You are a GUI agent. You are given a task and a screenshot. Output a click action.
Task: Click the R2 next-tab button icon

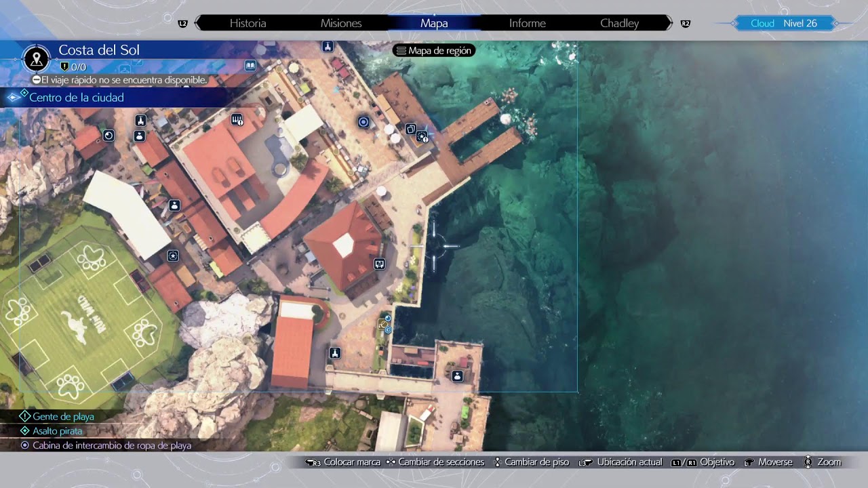[x=686, y=24]
